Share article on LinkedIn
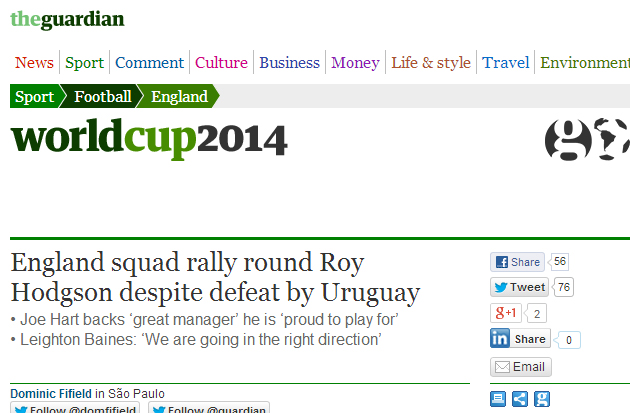The image size is (630, 413). pyautogui.click(x=519, y=340)
